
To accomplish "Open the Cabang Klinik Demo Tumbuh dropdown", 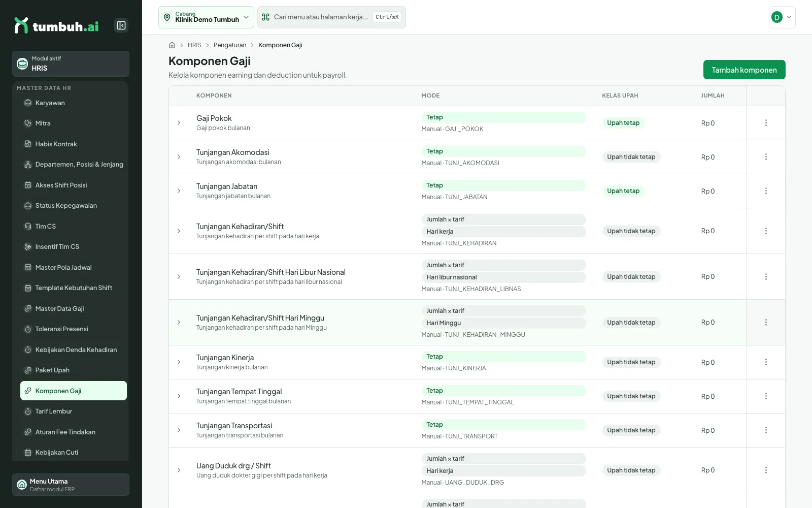I will tap(206, 17).
